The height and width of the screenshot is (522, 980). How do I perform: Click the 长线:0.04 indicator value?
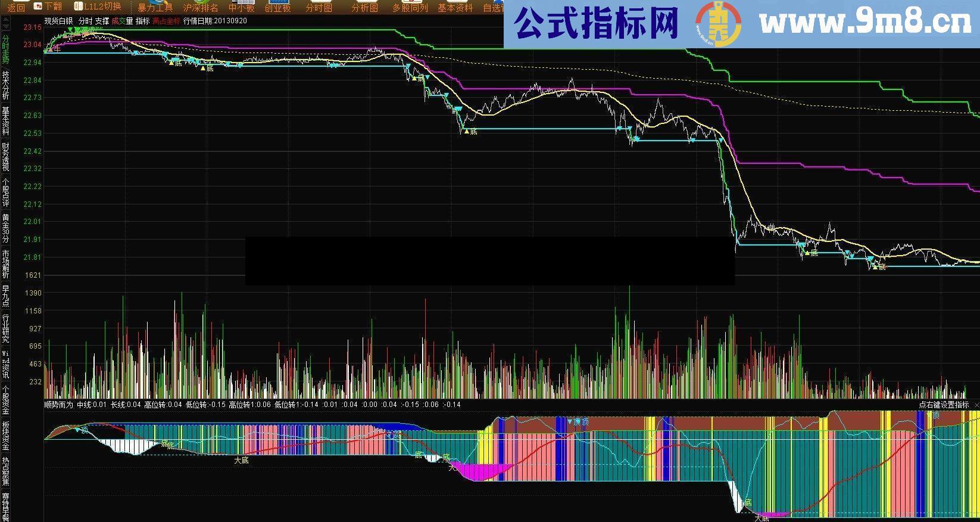pos(126,405)
